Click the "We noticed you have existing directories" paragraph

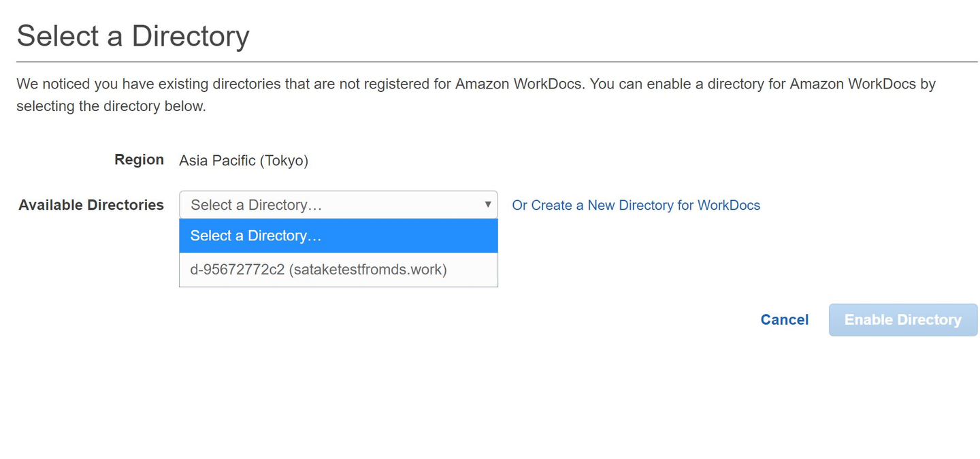(x=476, y=84)
